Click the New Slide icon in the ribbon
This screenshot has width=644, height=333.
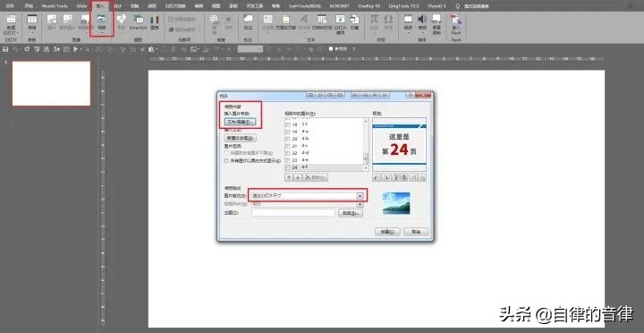(11, 20)
